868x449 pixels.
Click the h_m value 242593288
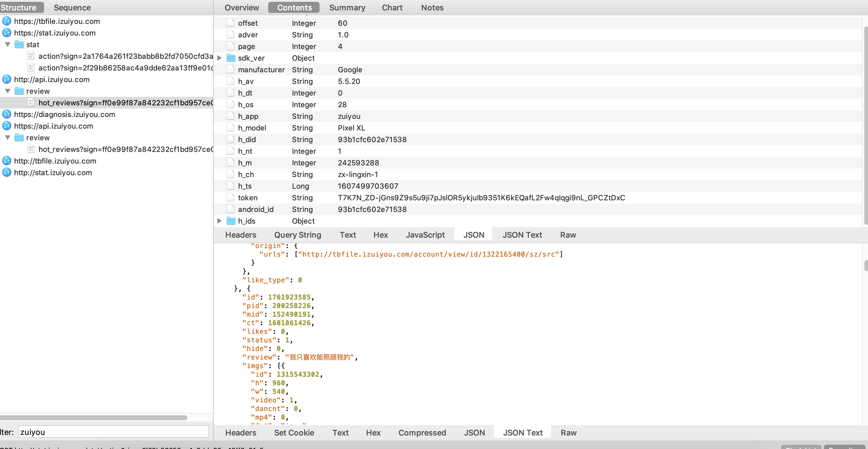click(358, 162)
